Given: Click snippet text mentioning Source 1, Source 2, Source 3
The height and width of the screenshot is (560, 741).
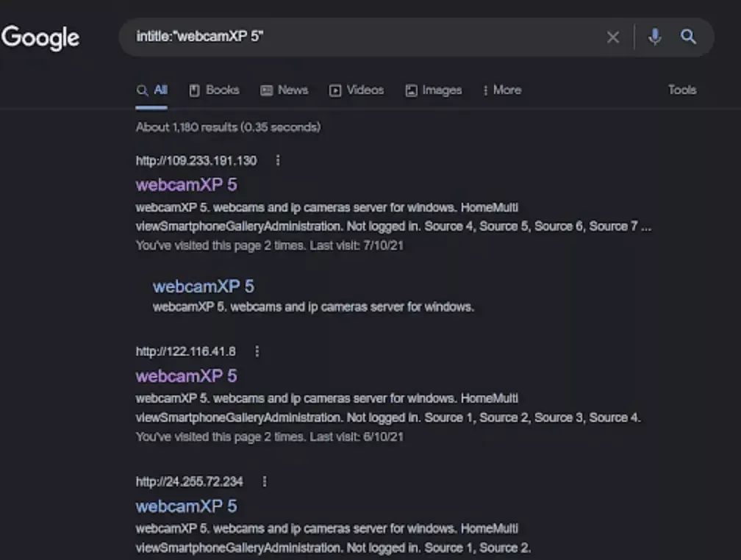Looking at the screenshot, I should tap(388, 409).
